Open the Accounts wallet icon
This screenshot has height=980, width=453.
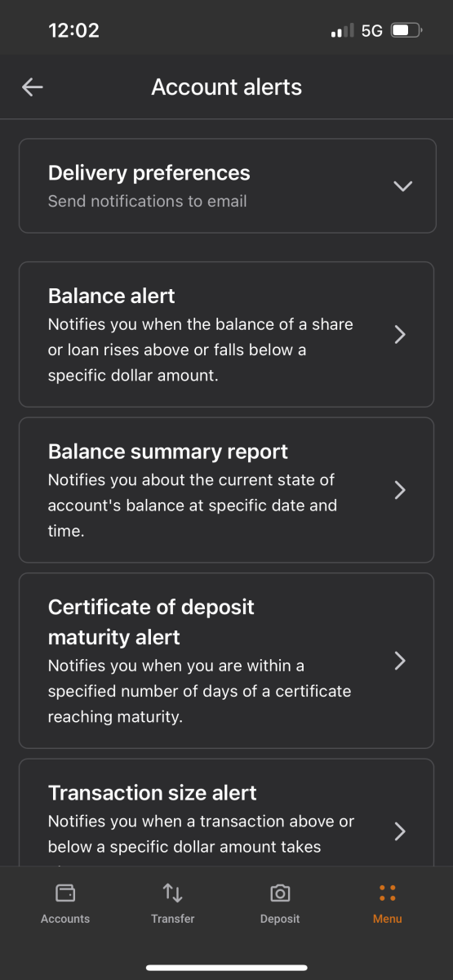tap(65, 893)
